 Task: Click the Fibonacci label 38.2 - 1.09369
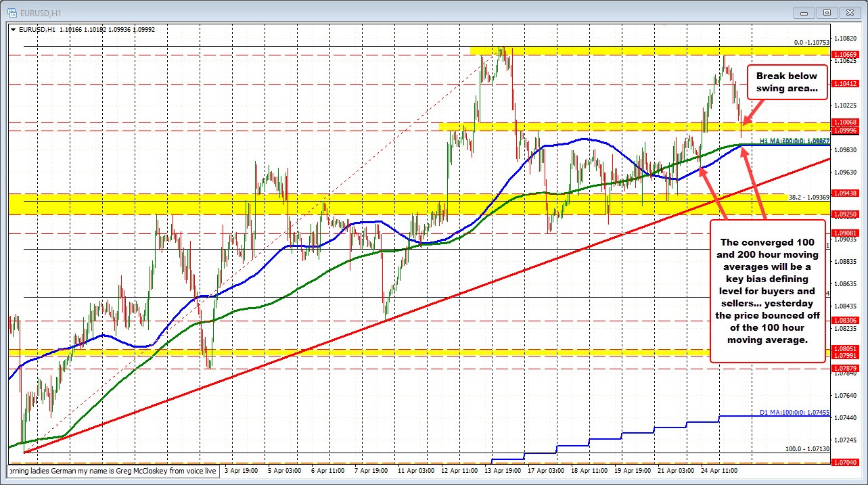pos(809,198)
